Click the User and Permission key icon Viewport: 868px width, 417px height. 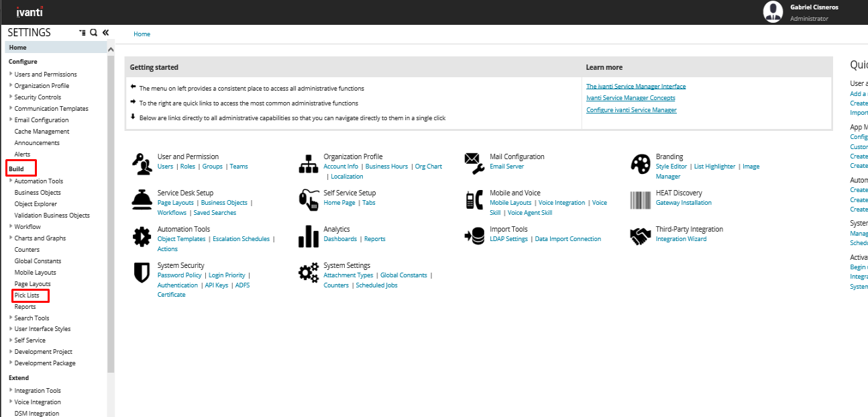[x=142, y=164]
